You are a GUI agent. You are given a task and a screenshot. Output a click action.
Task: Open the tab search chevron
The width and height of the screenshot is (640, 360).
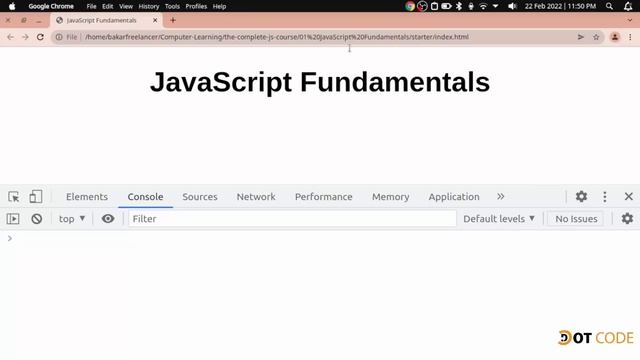pyautogui.click(x=630, y=20)
